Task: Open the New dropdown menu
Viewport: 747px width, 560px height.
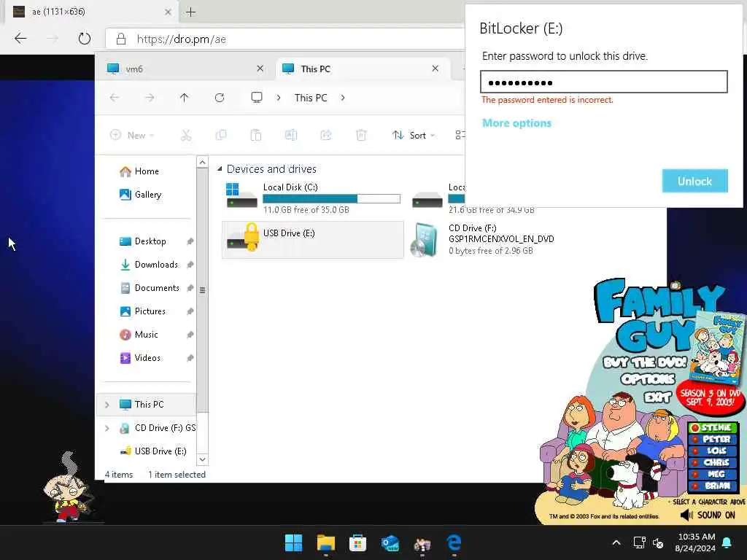Action: [x=133, y=135]
